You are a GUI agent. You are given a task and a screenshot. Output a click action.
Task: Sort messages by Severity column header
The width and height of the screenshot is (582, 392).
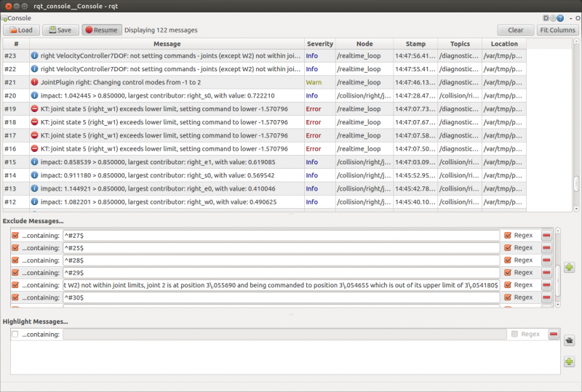tap(320, 44)
